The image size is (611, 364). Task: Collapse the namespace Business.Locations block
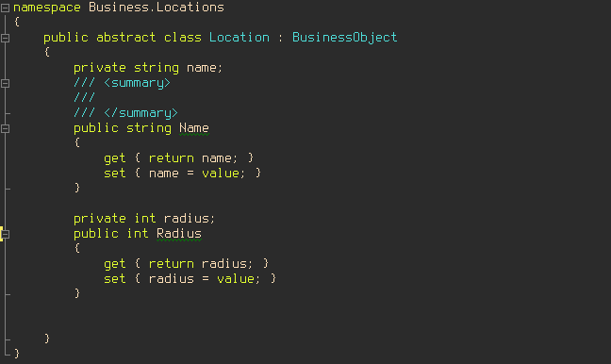5,8
